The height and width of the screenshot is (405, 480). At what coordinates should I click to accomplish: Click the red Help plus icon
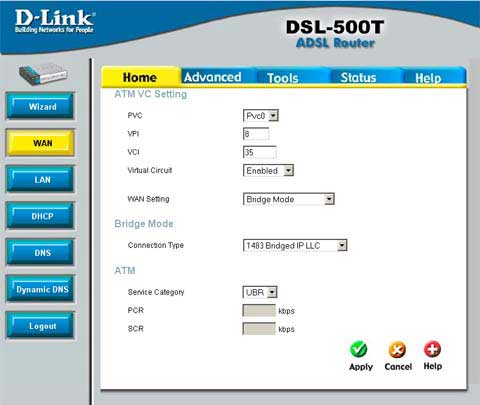click(x=432, y=349)
